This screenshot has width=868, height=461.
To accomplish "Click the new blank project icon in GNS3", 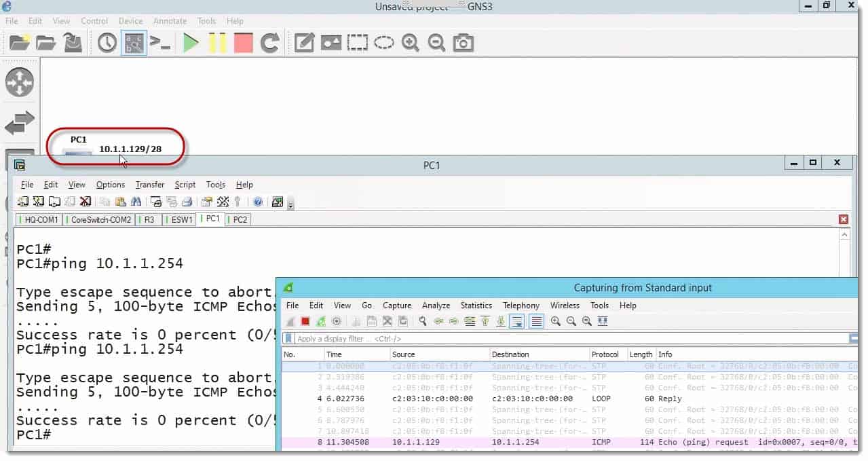I will pyautogui.click(x=20, y=43).
